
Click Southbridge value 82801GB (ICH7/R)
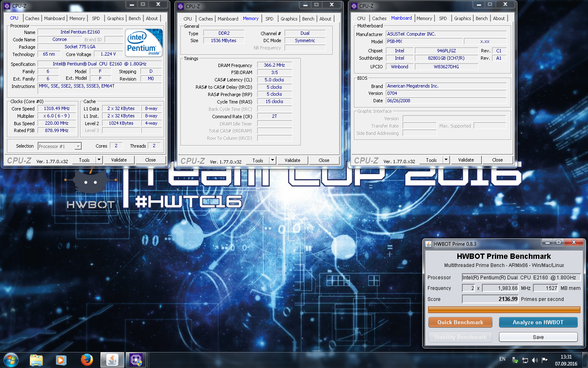pyautogui.click(x=446, y=58)
